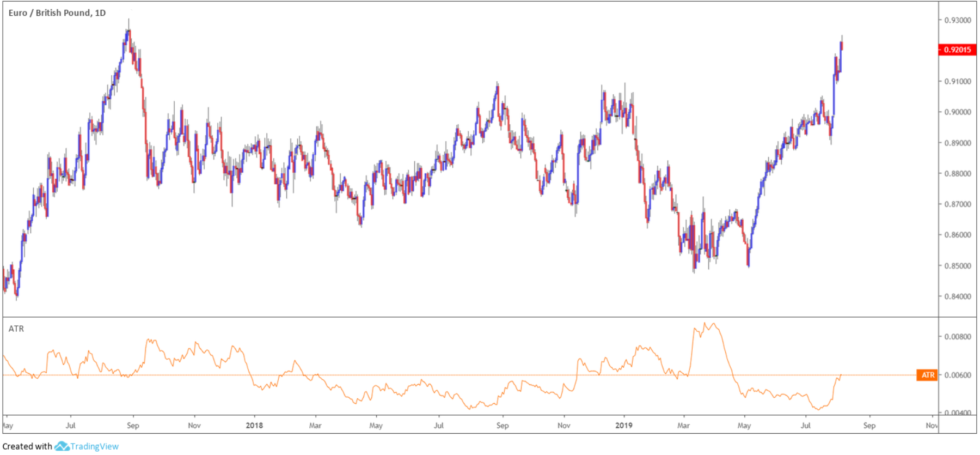Select the Euro / British Pound, 1D title
Viewport: 980px width, 455px height.
pos(57,13)
